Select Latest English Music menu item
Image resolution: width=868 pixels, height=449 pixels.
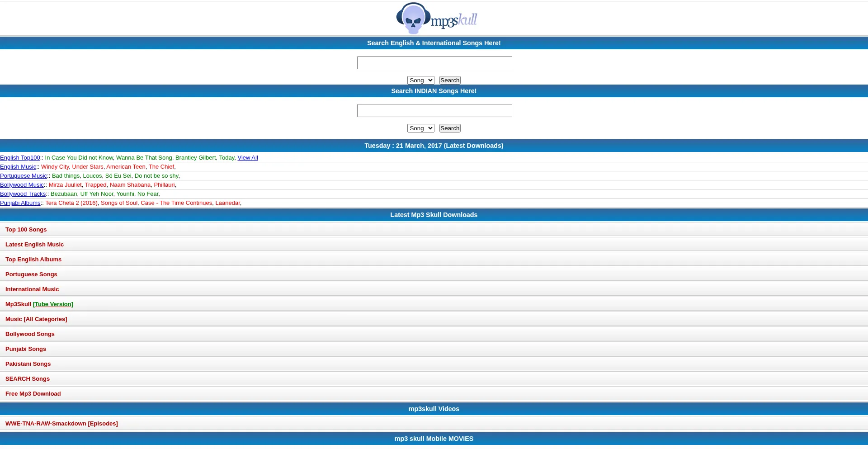tap(34, 245)
